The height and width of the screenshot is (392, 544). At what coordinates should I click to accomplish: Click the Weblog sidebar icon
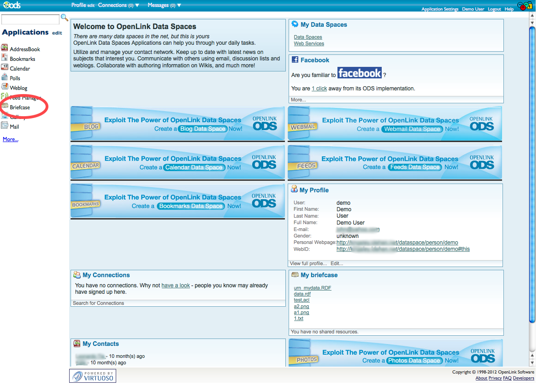click(5, 87)
